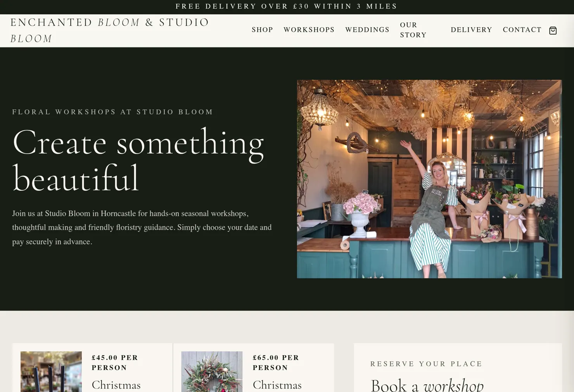Click the Enchanted Bloom & Studio Bloom logo
Image resolution: width=574 pixels, height=392 pixels.
click(110, 30)
